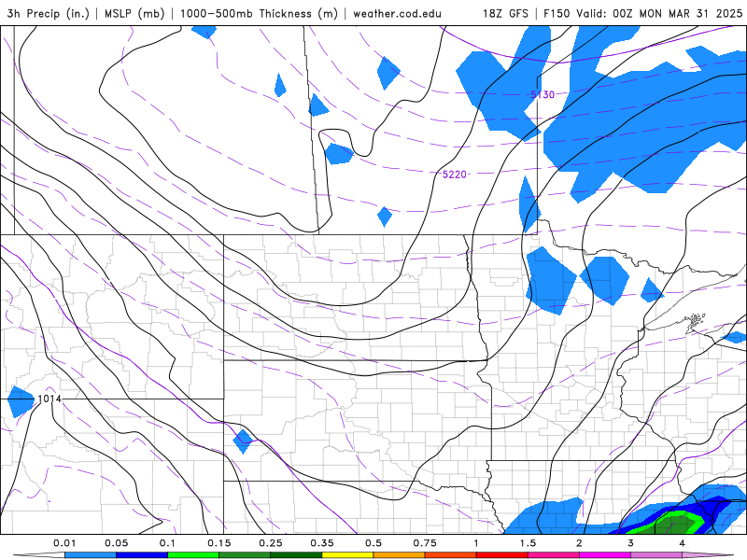Click the '4' legend value
This screenshot has width=747, height=560.
pos(683,543)
